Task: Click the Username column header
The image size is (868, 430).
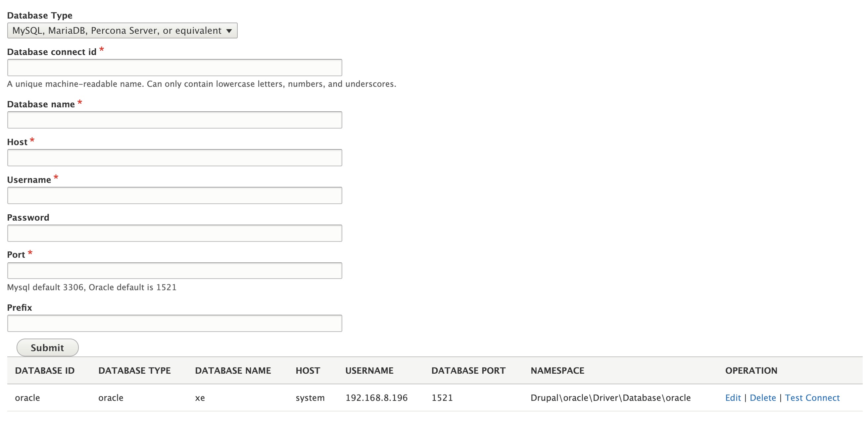Action: 369,371
